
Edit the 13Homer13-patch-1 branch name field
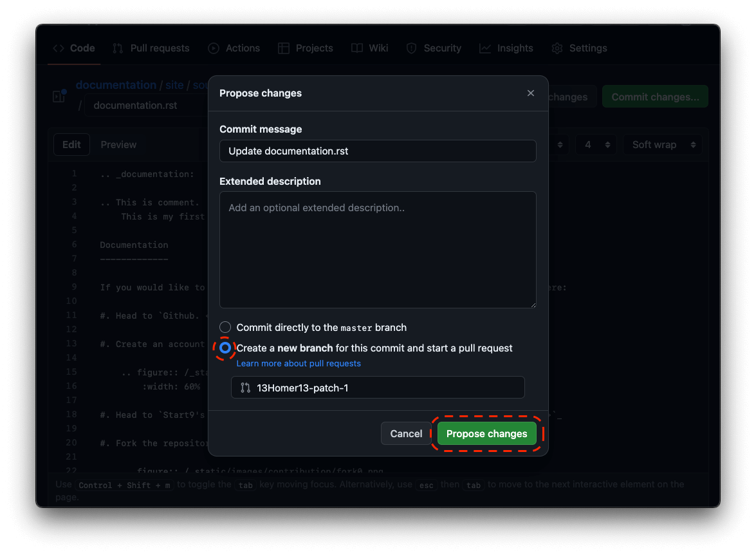pyautogui.click(x=386, y=388)
